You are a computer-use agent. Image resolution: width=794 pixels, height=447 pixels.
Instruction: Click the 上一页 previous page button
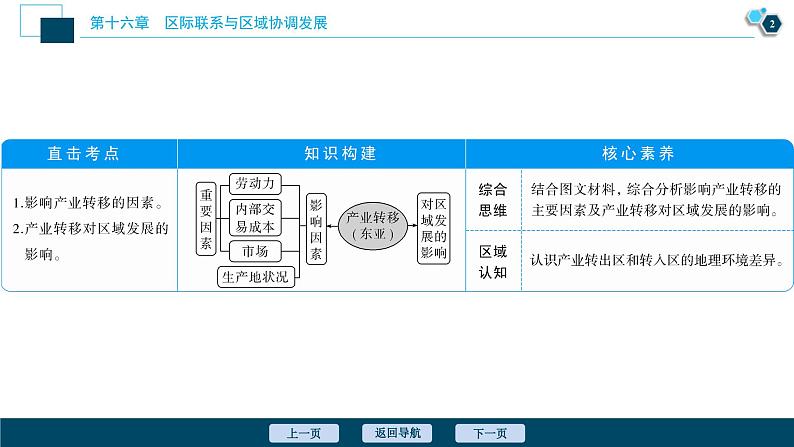tap(304, 433)
